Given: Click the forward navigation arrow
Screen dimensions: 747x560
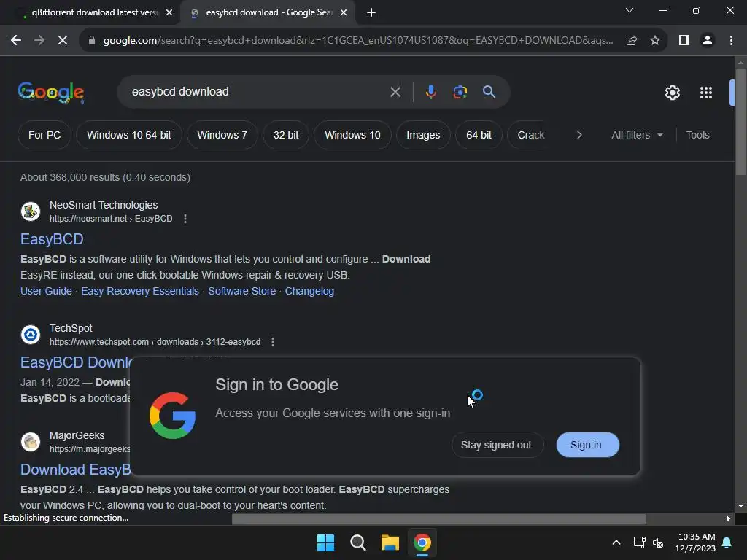Looking at the screenshot, I should pos(39,41).
